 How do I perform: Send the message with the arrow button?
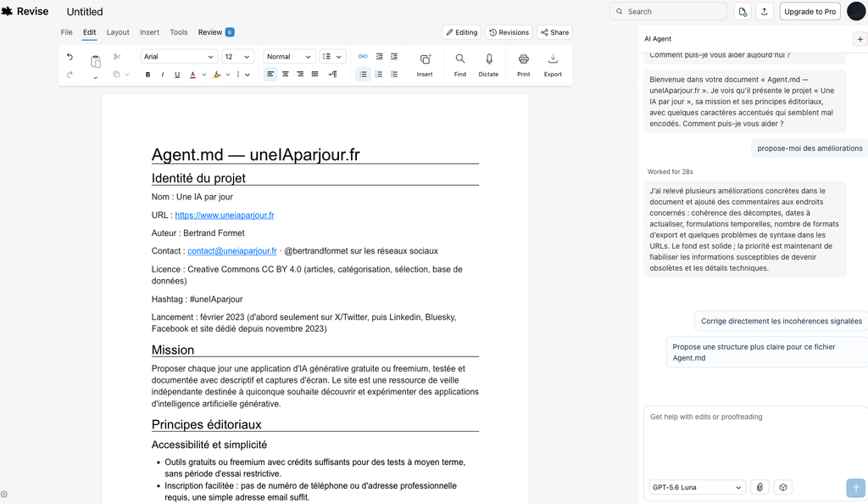pos(856,488)
